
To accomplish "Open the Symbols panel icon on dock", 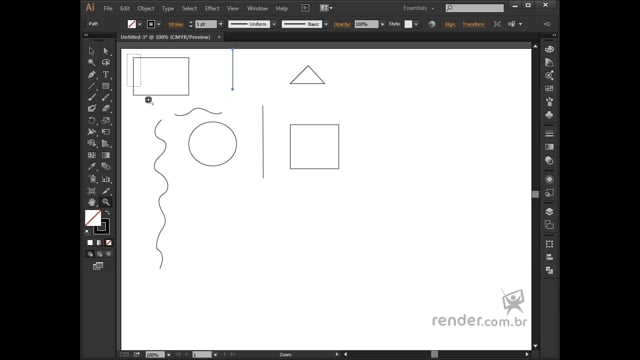I will pos(549,115).
